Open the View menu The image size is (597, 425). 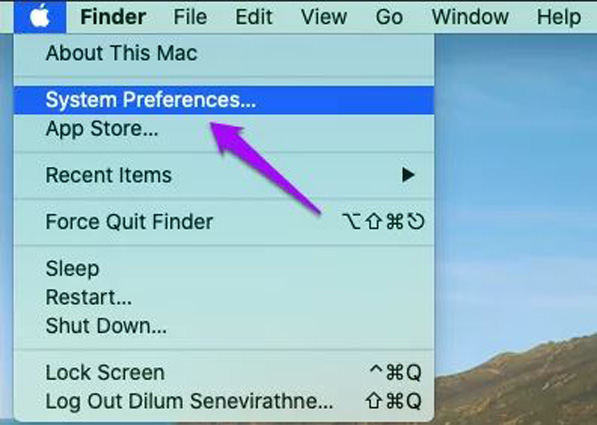coord(324,17)
